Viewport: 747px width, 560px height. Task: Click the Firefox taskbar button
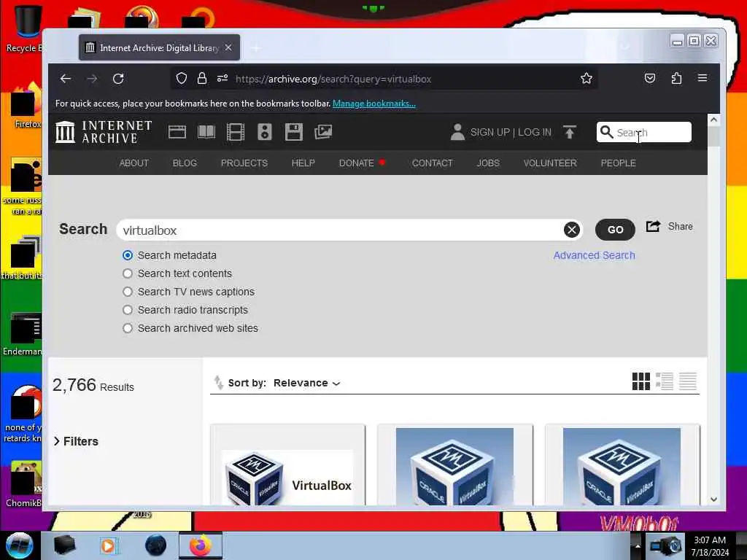(201, 545)
